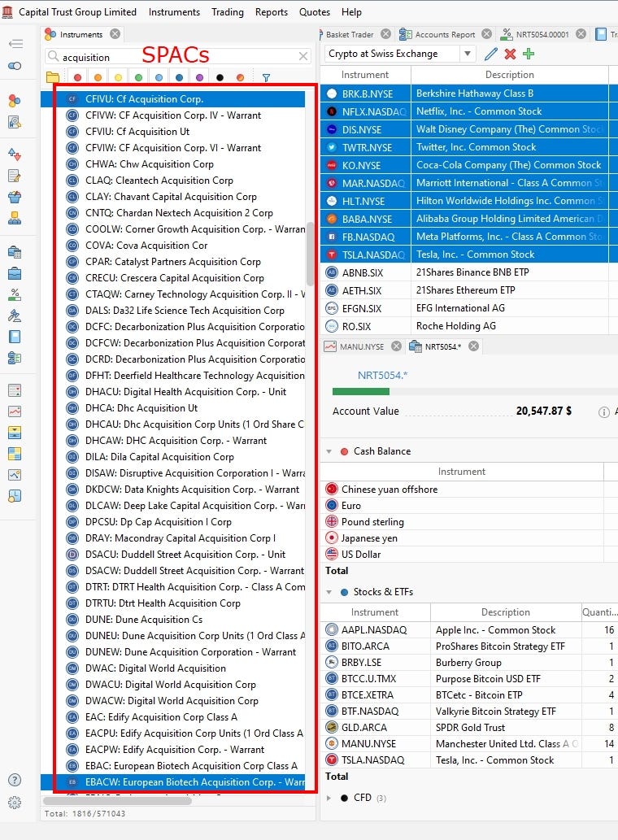
Task: Open the Instruments menu
Action: pos(174,11)
